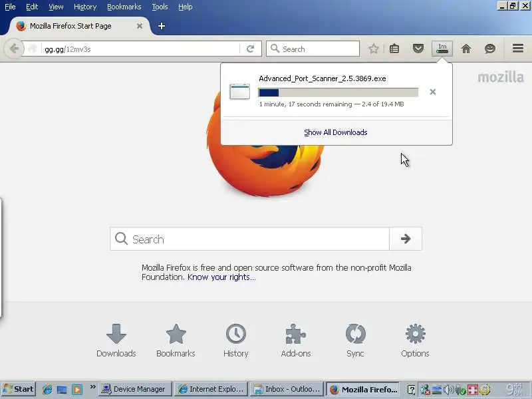Image resolution: width=532 pixels, height=399 pixels.
Task: Click the red security shield tray icon
Action: pyautogui.click(x=472, y=390)
